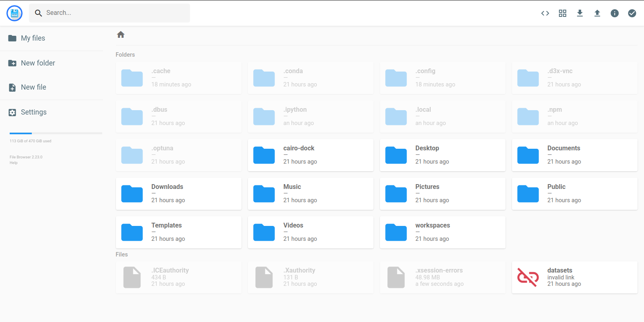Click the select multiple checkmark icon
This screenshot has width=644, height=322.
point(632,13)
